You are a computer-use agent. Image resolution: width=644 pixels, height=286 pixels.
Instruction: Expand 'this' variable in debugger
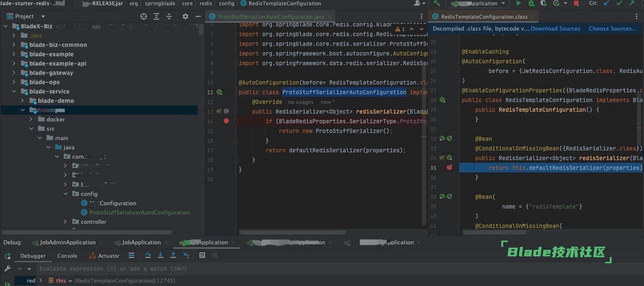pos(41,280)
